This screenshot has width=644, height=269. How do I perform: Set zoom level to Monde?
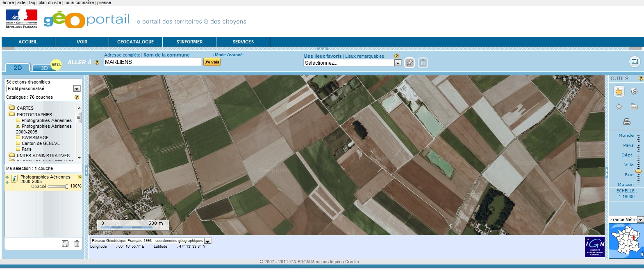pyautogui.click(x=626, y=135)
